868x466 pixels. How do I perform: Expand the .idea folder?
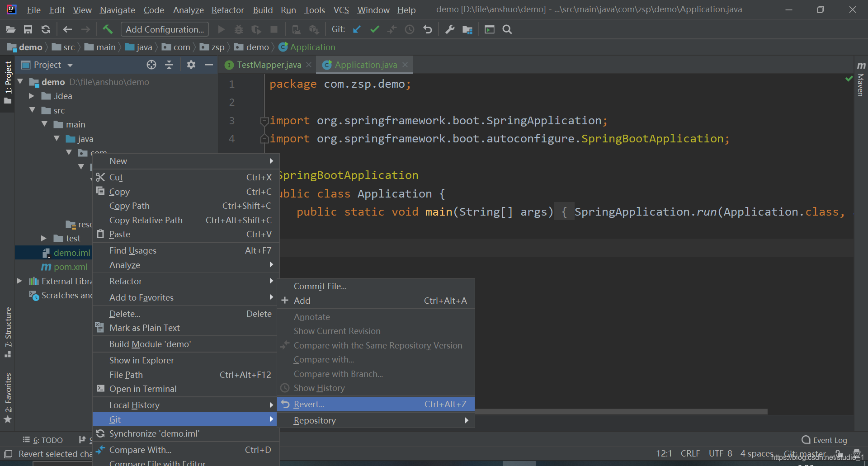coord(32,96)
